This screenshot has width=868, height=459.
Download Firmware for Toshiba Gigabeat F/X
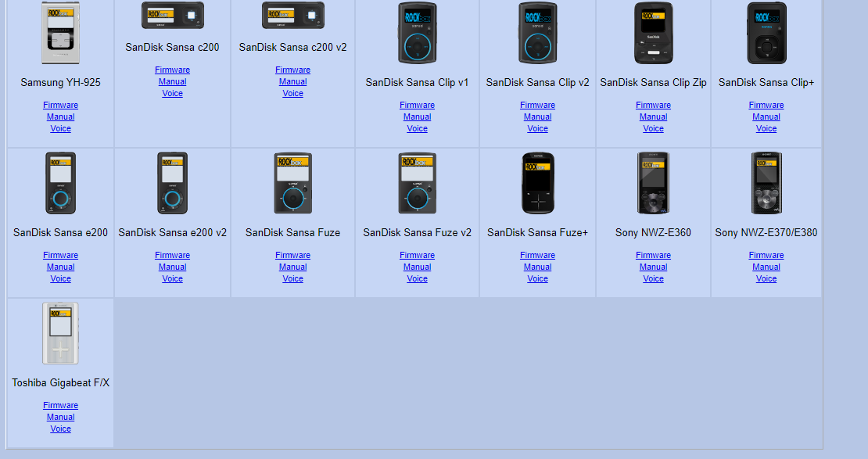60,405
